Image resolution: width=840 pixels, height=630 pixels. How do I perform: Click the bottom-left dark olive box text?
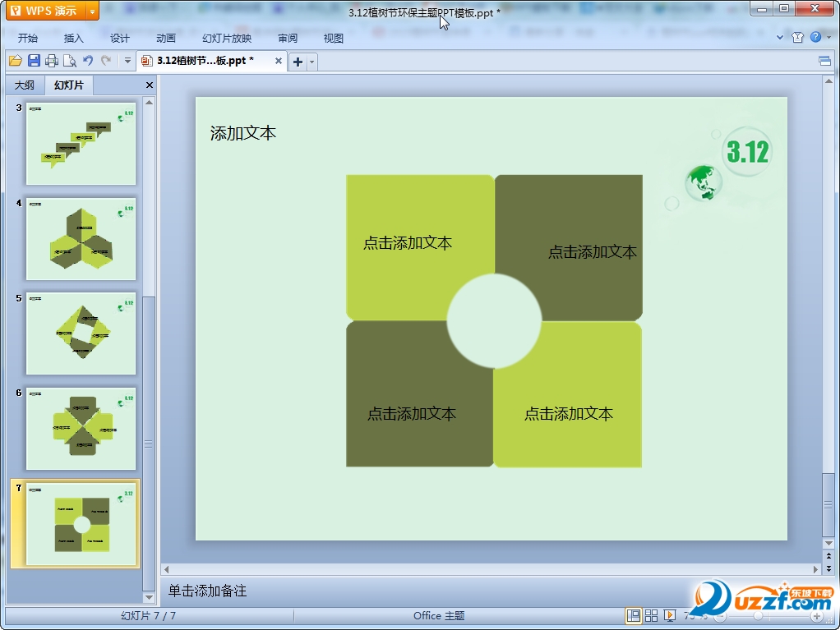[412, 413]
